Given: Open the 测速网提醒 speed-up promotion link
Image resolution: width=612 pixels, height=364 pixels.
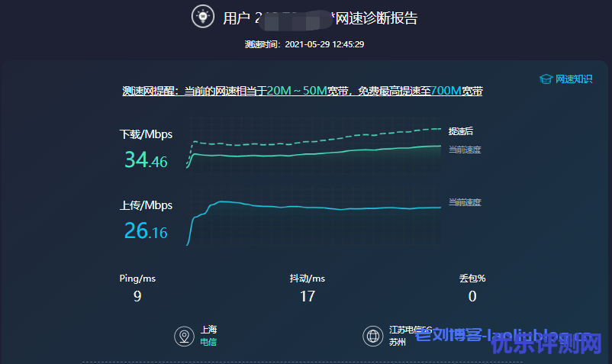Looking at the screenshot, I should (x=302, y=91).
